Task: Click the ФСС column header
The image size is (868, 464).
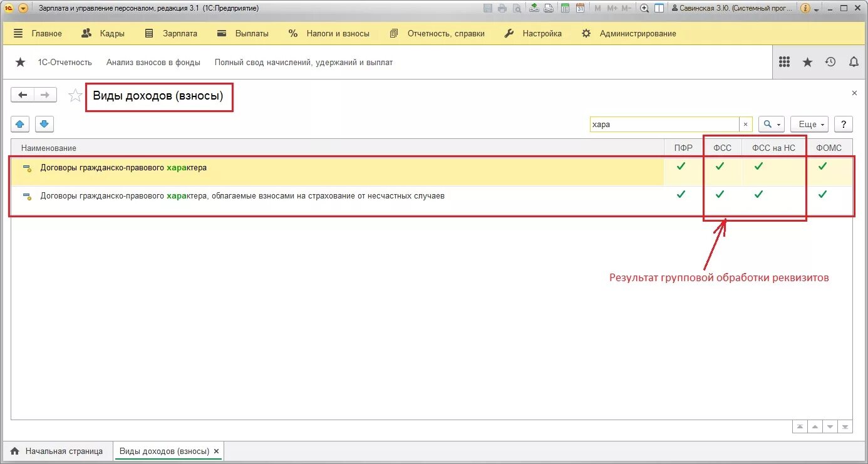Action: 722,148
